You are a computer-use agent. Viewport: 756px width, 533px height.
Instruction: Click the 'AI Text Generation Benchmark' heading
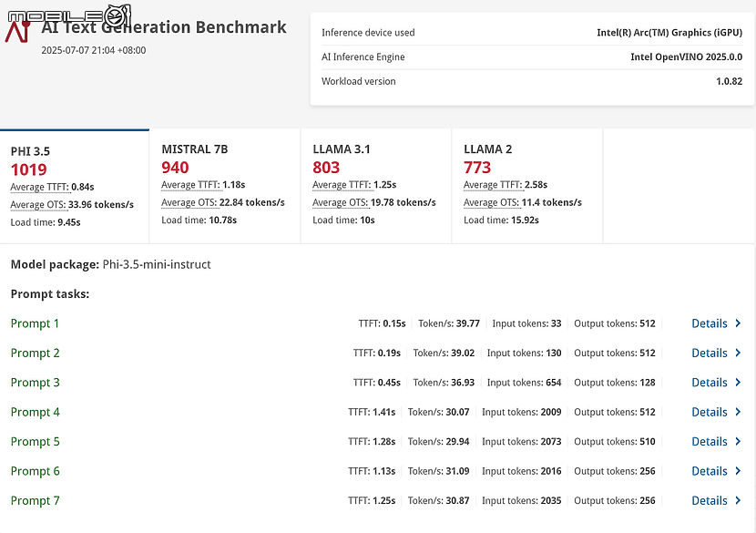click(164, 27)
